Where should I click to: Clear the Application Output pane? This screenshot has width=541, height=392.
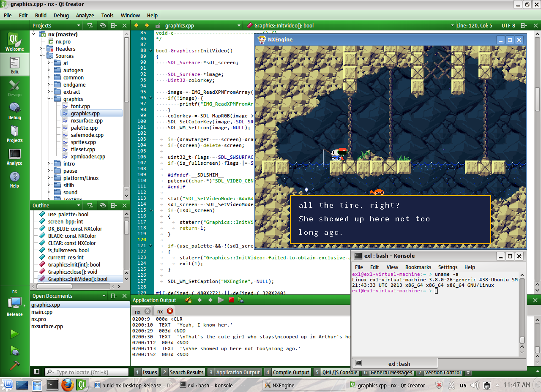pos(189,300)
